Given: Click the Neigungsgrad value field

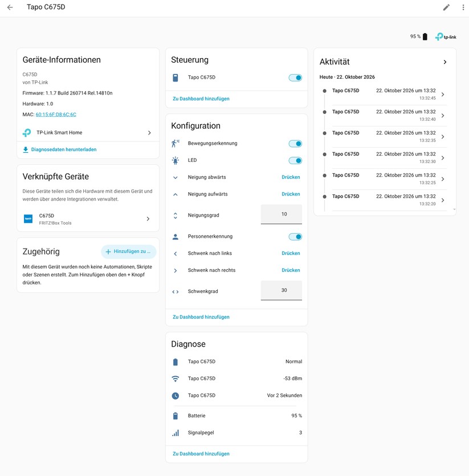Looking at the screenshot, I should pos(281,214).
